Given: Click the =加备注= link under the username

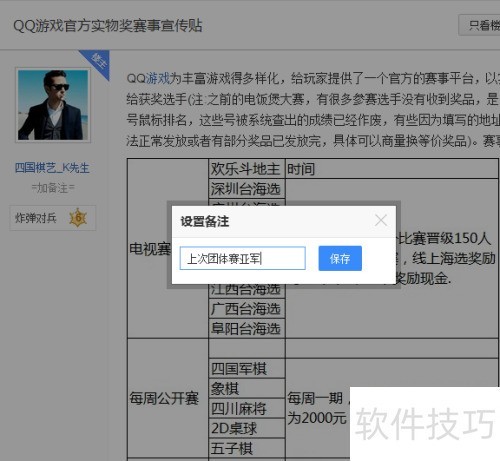Looking at the screenshot, I should click(53, 188).
